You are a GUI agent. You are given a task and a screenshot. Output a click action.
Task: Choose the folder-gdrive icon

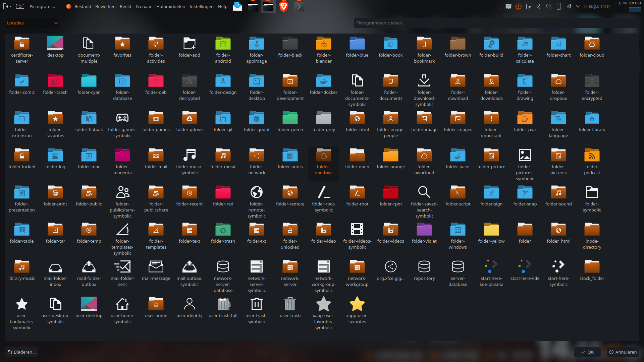(189, 118)
